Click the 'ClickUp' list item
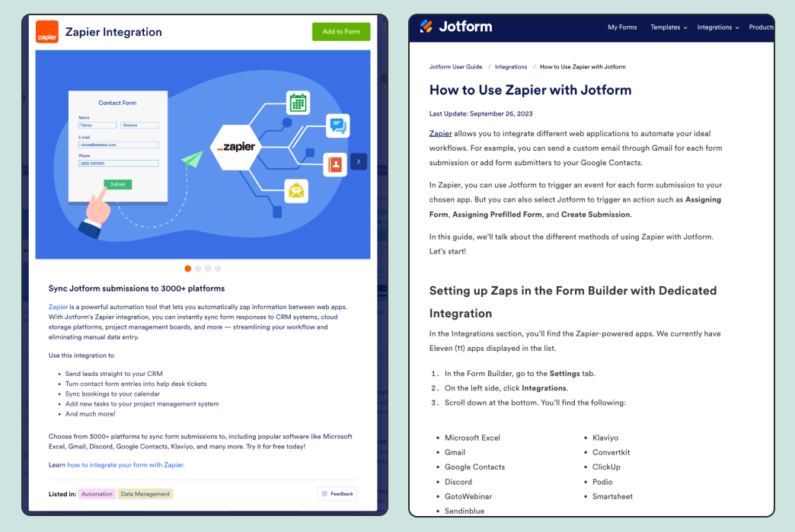The width and height of the screenshot is (795, 532). pyautogui.click(x=606, y=467)
